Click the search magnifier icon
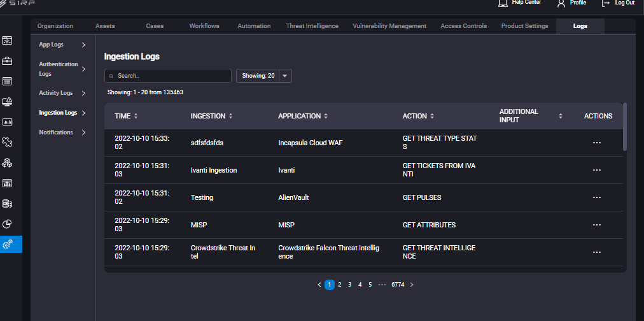This screenshot has height=321, width=644. 111,76
